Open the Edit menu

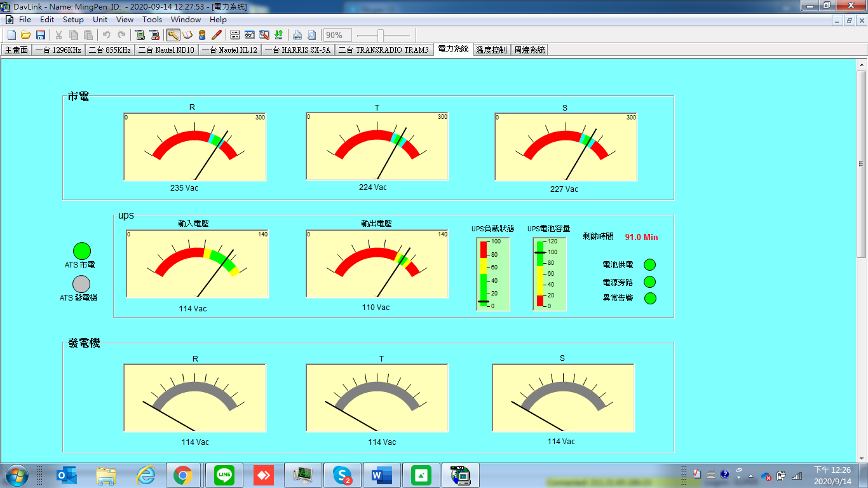[47, 20]
